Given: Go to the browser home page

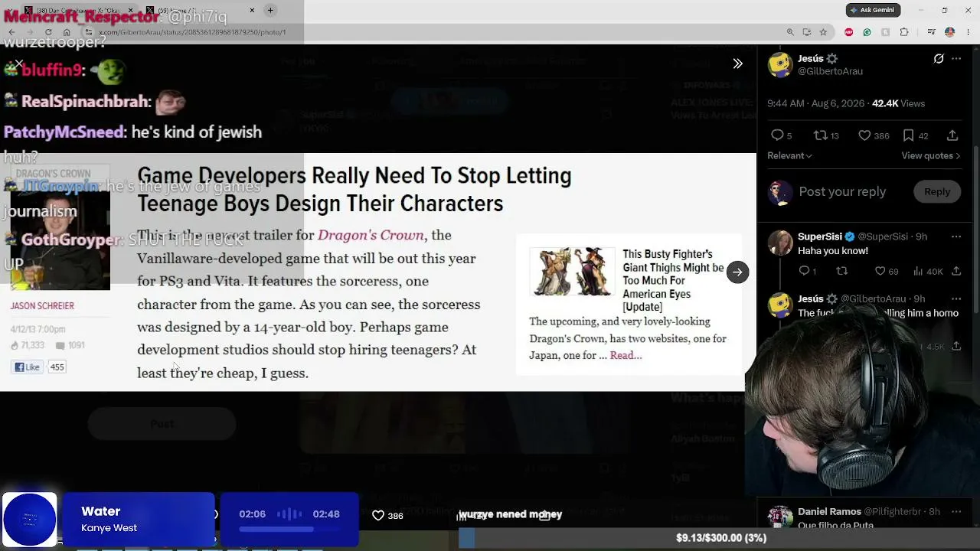Looking at the screenshot, I should pyautogui.click(x=67, y=32).
